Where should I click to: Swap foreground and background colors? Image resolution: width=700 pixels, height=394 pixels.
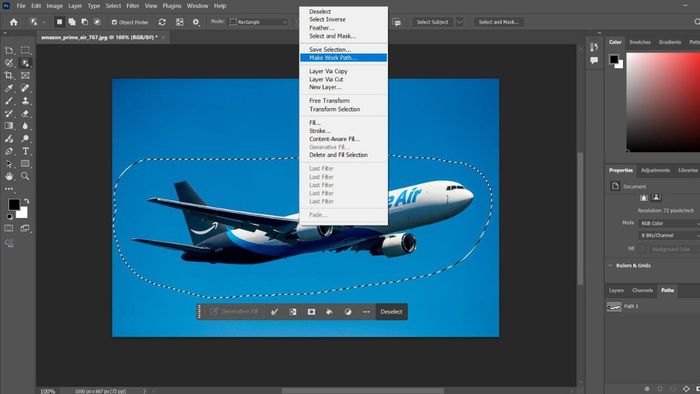(x=26, y=201)
